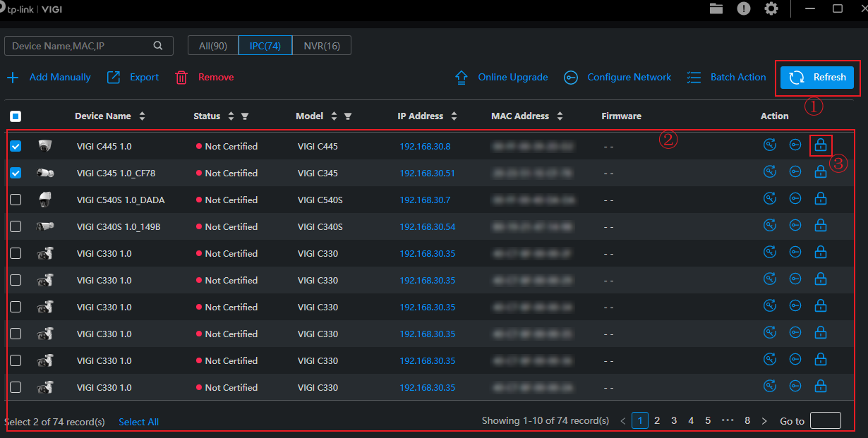868x438 pixels.
Task: Open IP address 192.168.30.7 link
Action: click(425, 200)
